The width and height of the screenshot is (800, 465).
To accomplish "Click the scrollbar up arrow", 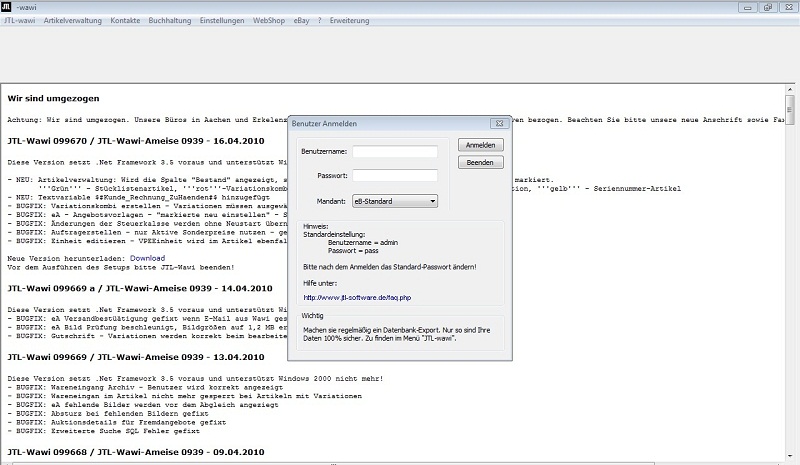I will pos(790,89).
